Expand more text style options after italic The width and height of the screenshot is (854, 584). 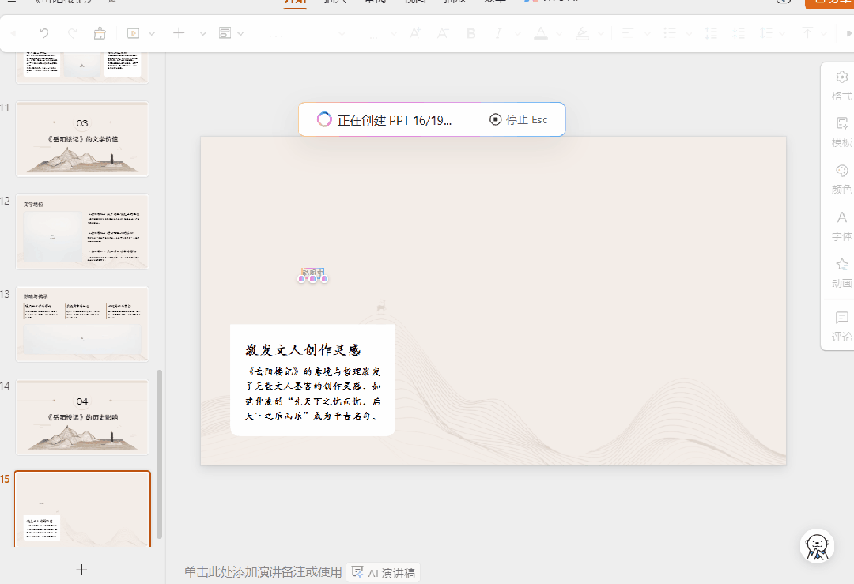tap(518, 34)
